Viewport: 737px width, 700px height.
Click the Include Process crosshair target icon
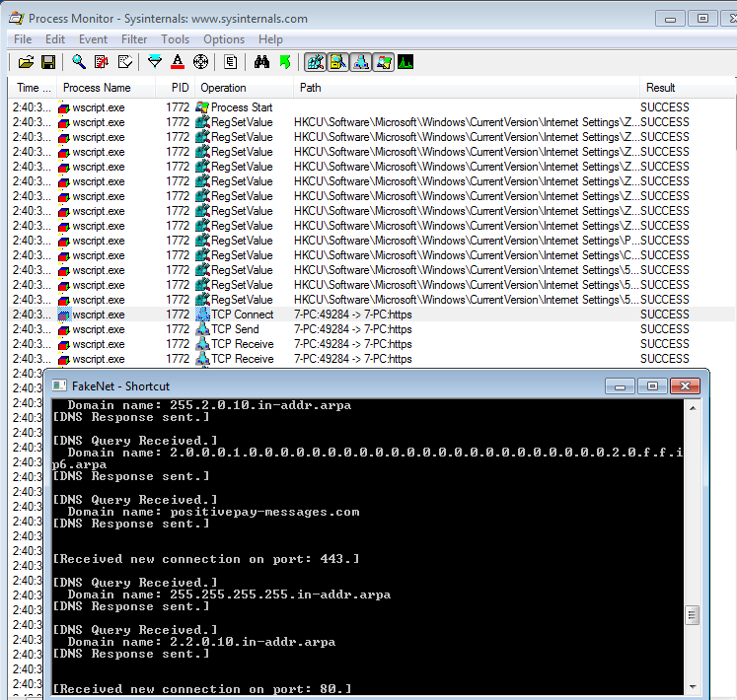(201, 62)
